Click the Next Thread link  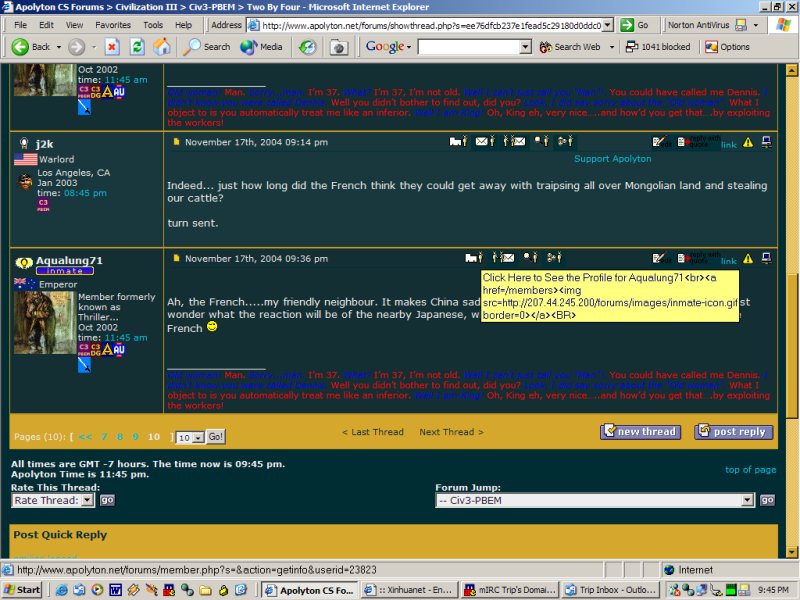[x=451, y=432]
